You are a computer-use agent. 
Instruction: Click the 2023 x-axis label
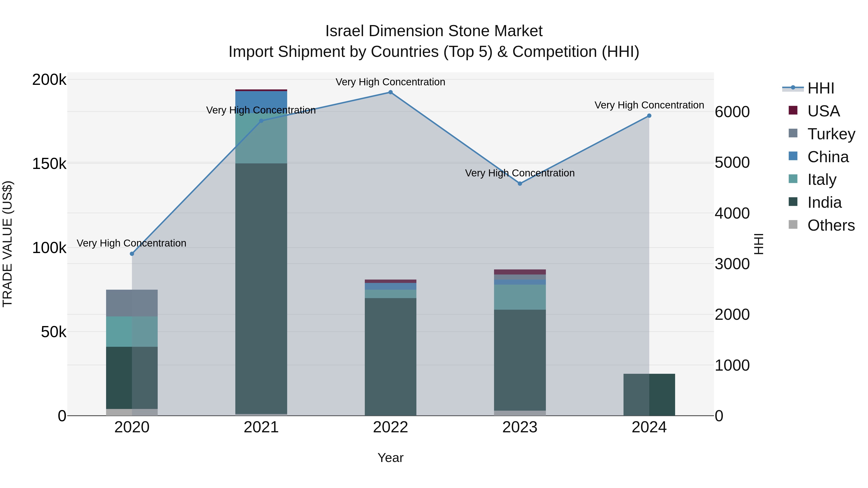520,427
